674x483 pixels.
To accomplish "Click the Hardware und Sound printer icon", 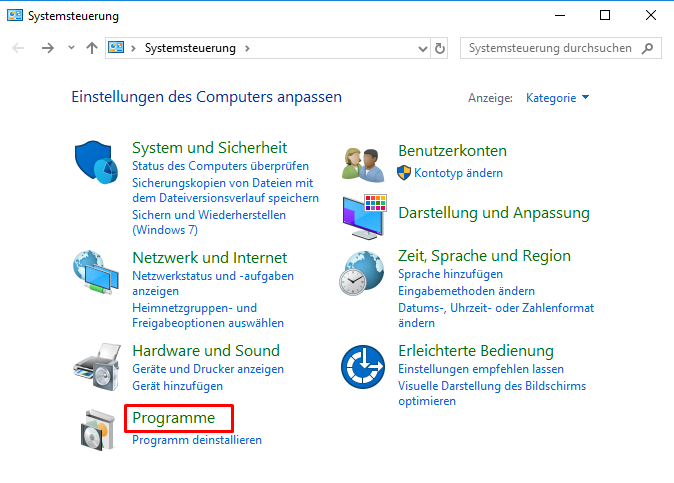I will (97, 367).
